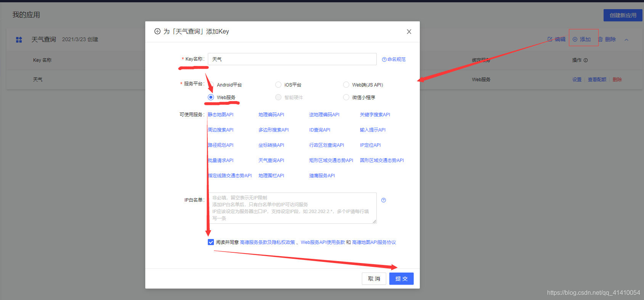Open 高德地图API服务协议 link
This screenshot has width=644, height=300.
(374, 242)
